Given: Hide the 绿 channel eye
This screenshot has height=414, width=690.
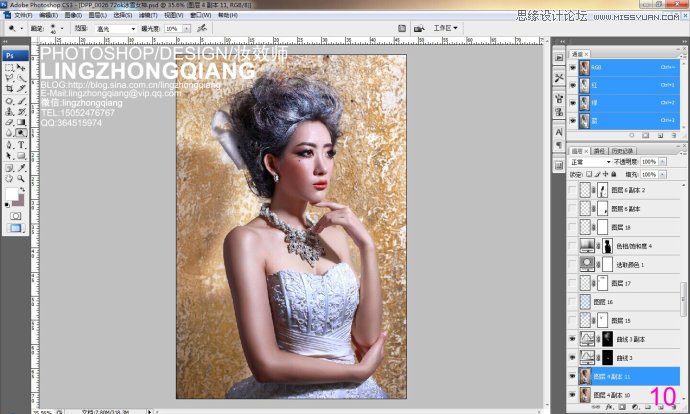Looking at the screenshot, I should pyautogui.click(x=573, y=103).
